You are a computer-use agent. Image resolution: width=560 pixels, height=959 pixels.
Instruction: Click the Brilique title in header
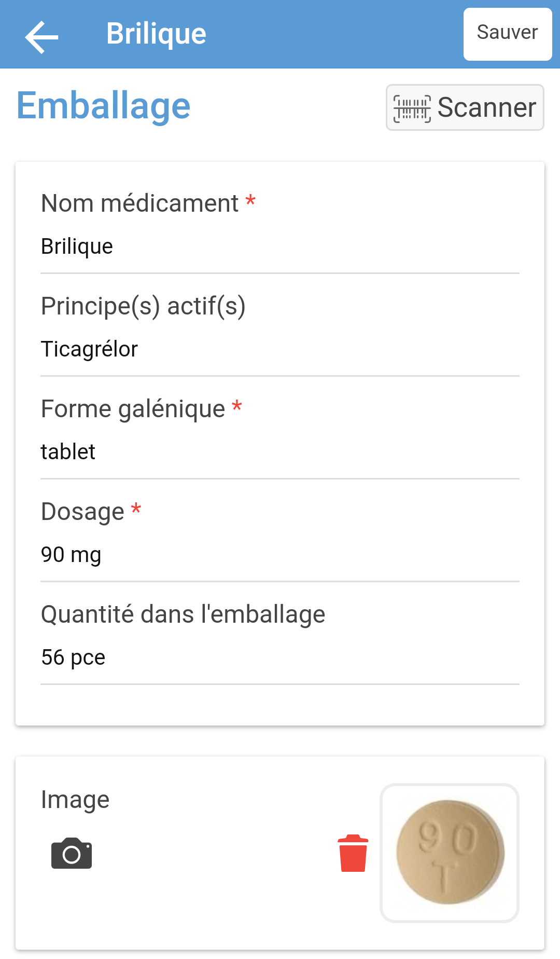pos(156,34)
